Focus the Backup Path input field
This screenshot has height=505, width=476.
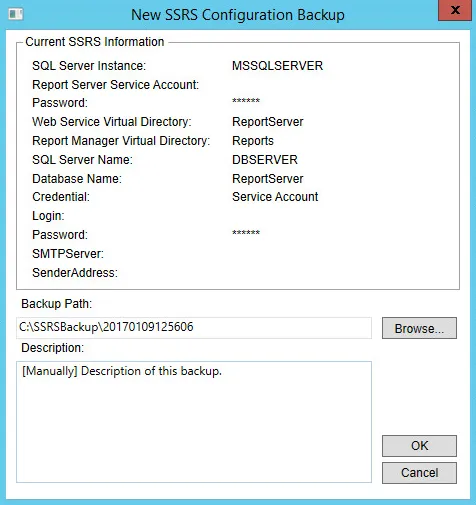point(194,328)
